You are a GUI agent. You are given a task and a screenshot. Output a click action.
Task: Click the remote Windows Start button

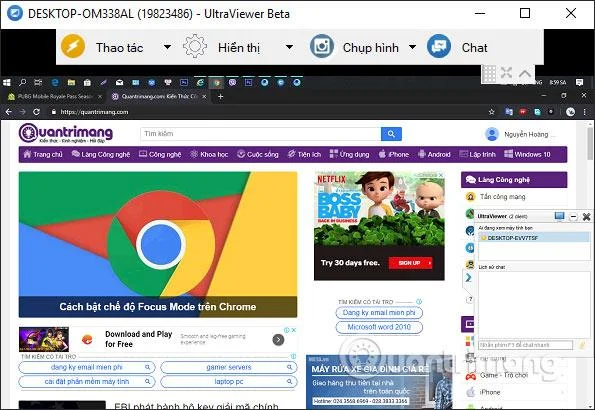point(7,82)
